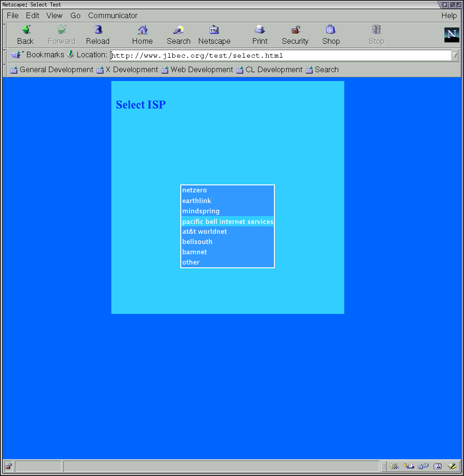464x476 pixels.
Task: Open the Web Development bookmark folder
Action: tap(197, 70)
